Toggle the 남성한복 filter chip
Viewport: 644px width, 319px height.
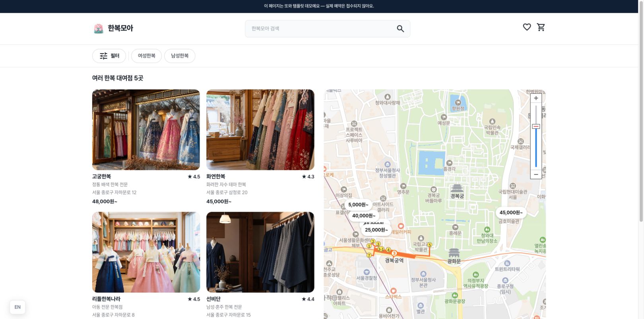tap(180, 56)
